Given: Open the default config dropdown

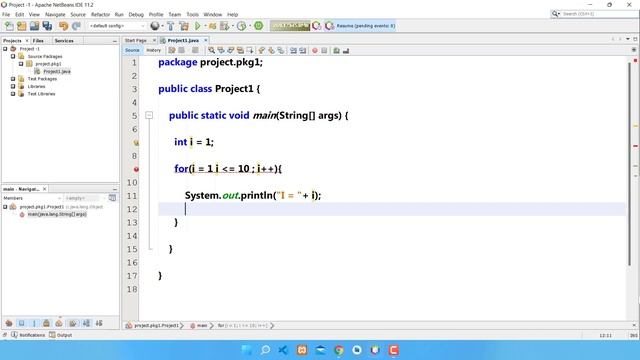Looking at the screenshot, I should 117,26.
